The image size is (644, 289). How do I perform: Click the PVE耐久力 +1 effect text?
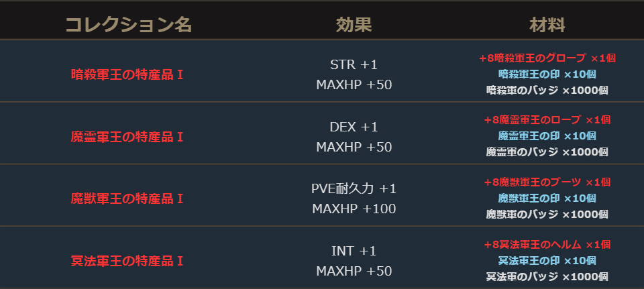pyautogui.click(x=354, y=188)
